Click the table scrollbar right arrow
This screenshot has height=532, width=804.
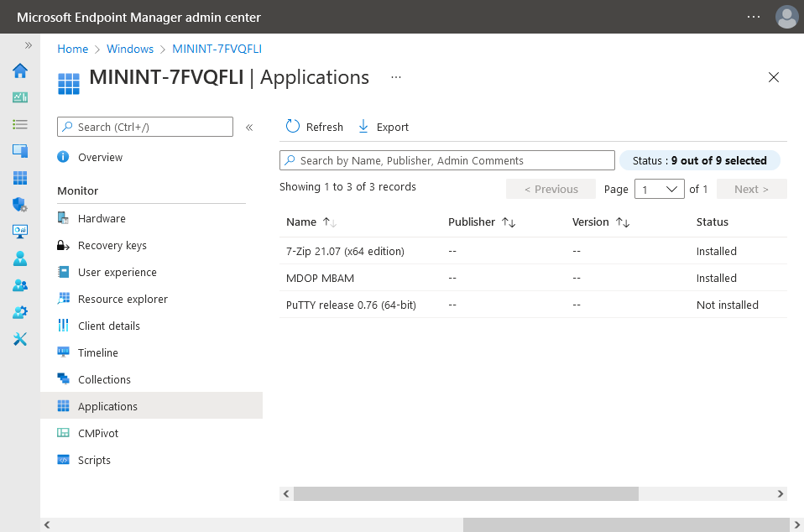780,493
